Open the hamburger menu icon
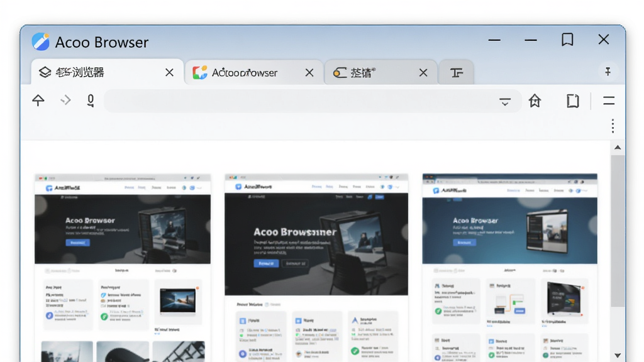The image size is (644, 362). pyautogui.click(x=609, y=101)
